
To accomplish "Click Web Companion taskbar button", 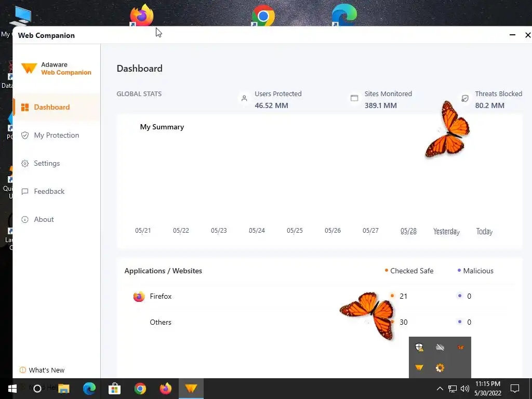I will click(191, 389).
